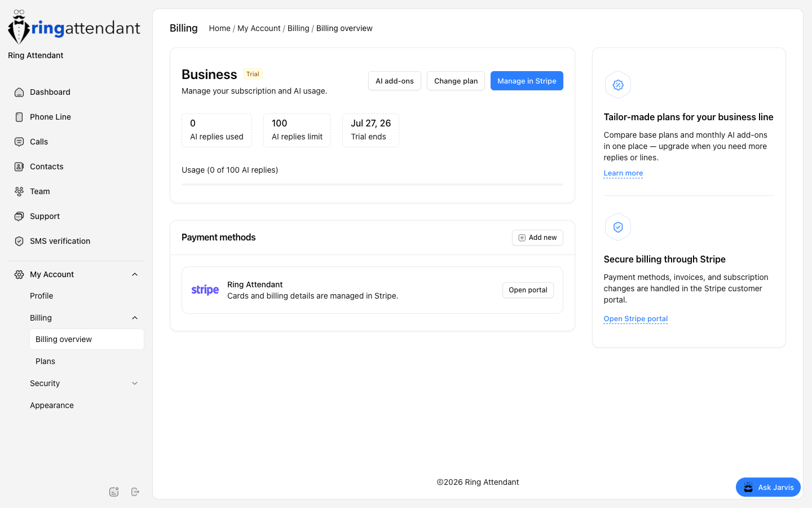Click the AI replies usage progress bar
The width and height of the screenshot is (812, 508).
click(x=372, y=185)
